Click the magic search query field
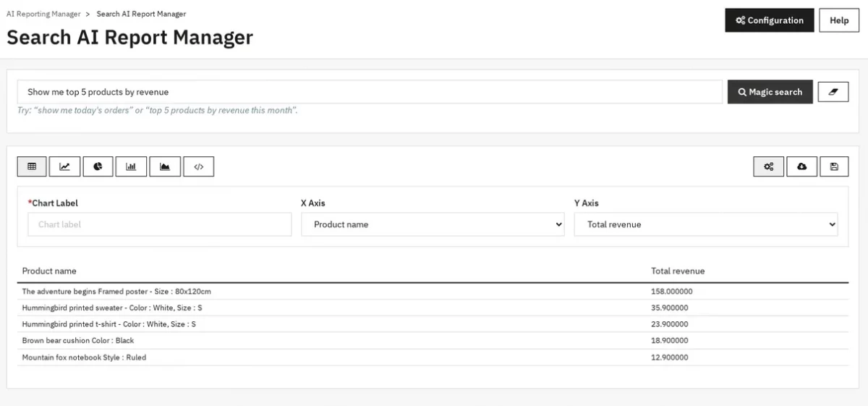 tap(370, 92)
